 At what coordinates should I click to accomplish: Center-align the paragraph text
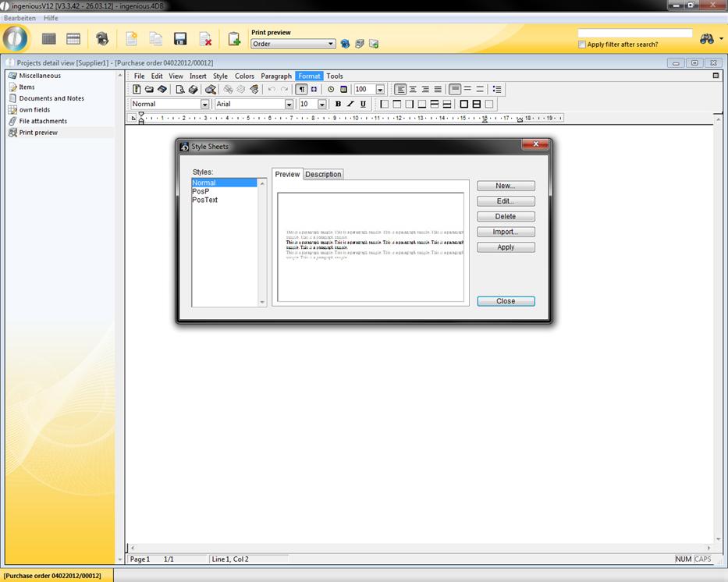pos(413,90)
